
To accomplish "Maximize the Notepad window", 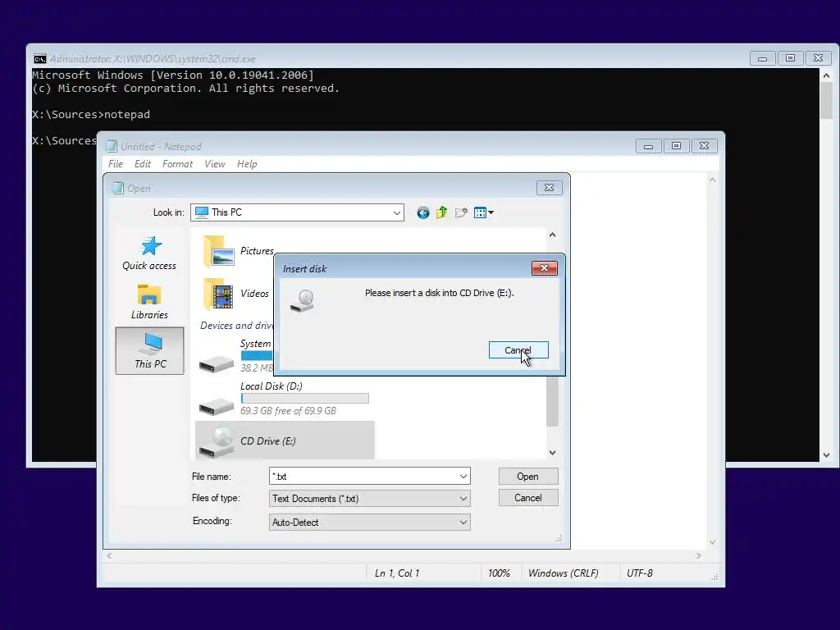I will [676, 146].
